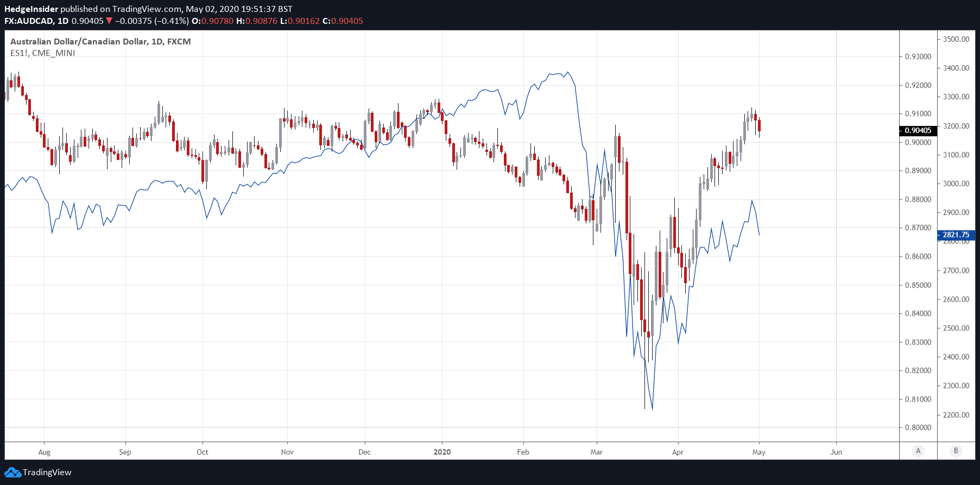Viewport: 980px width, 485px height.
Task: Click the Sep label on time axis
Action: [x=125, y=452]
